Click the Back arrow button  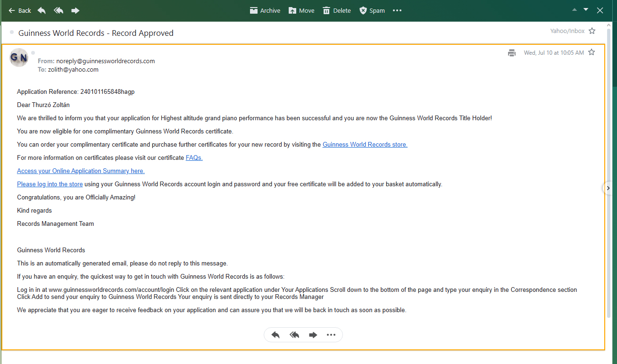click(19, 10)
